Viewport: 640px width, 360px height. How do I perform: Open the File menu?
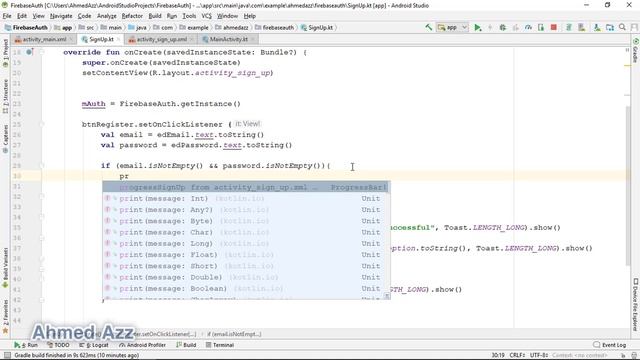(x=7, y=16)
